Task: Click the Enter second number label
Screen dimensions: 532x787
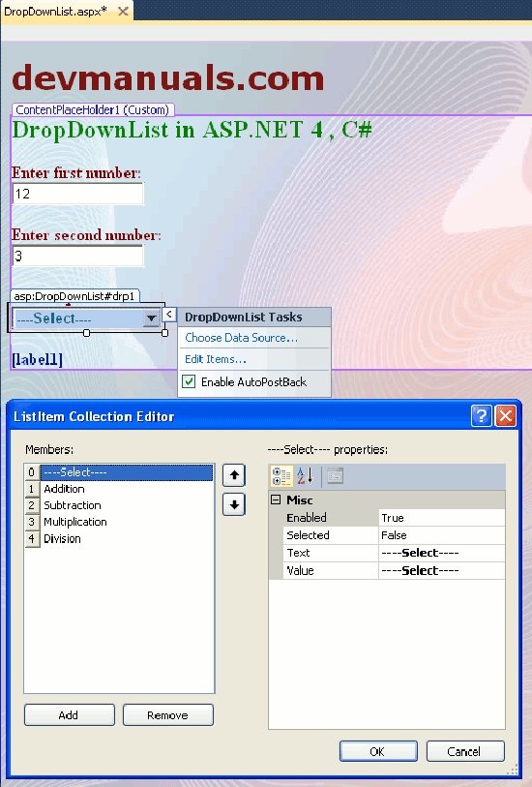Action: click(x=86, y=235)
